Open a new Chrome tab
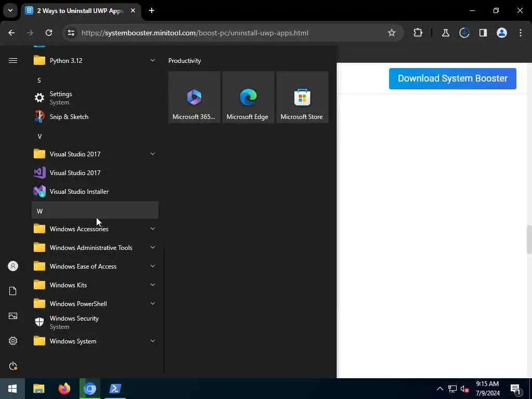This screenshot has width=532, height=399. pos(152,10)
